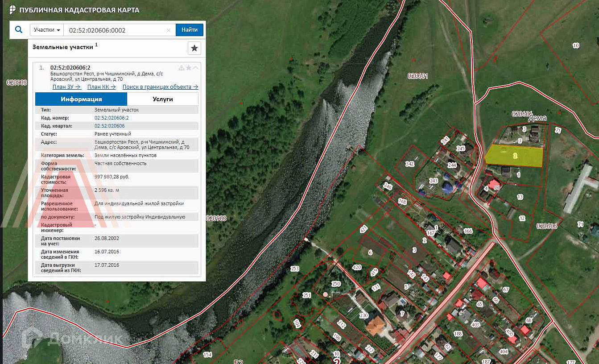Open cadastral quarter 02:52:020606 link
The height and width of the screenshot is (364, 599).
click(110, 126)
